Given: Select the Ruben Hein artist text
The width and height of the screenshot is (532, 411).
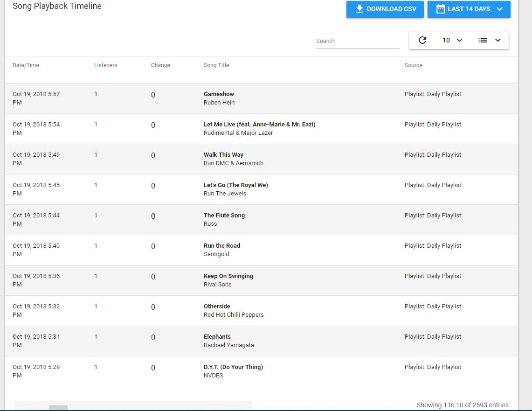Looking at the screenshot, I should pyautogui.click(x=219, y=103).
